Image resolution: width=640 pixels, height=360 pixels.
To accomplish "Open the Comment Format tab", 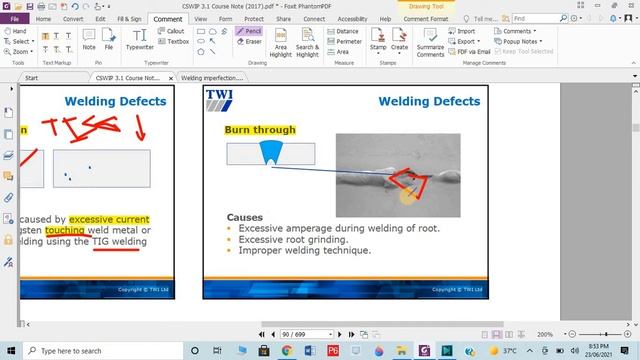I will tap(426, 19).
